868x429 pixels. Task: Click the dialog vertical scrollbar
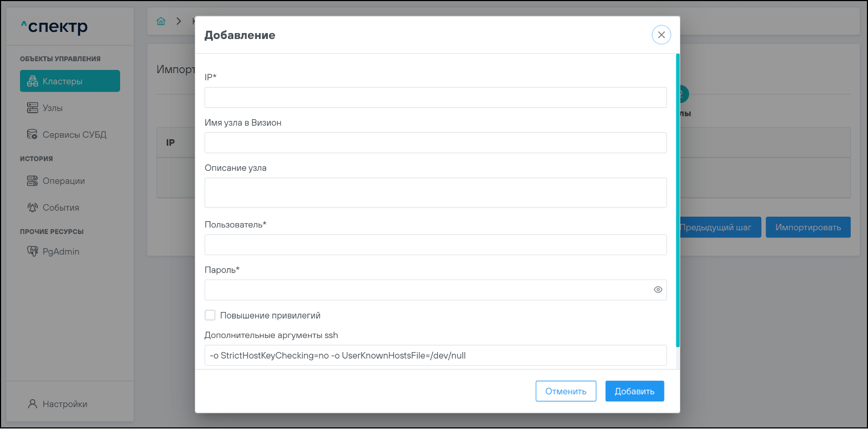(678, 200)
